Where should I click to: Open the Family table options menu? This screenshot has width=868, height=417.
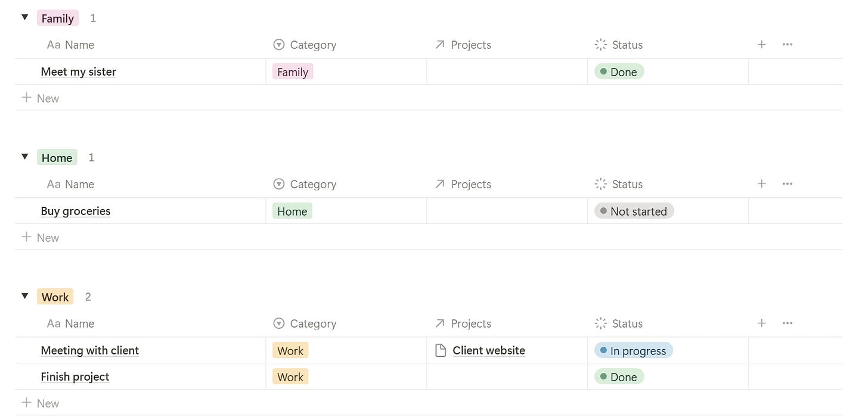point(787,44)
